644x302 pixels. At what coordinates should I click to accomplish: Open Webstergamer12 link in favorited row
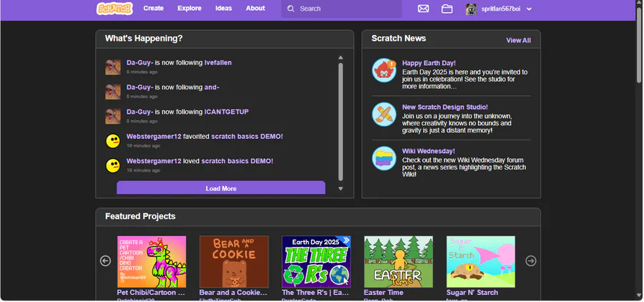[x=154, y=137]
